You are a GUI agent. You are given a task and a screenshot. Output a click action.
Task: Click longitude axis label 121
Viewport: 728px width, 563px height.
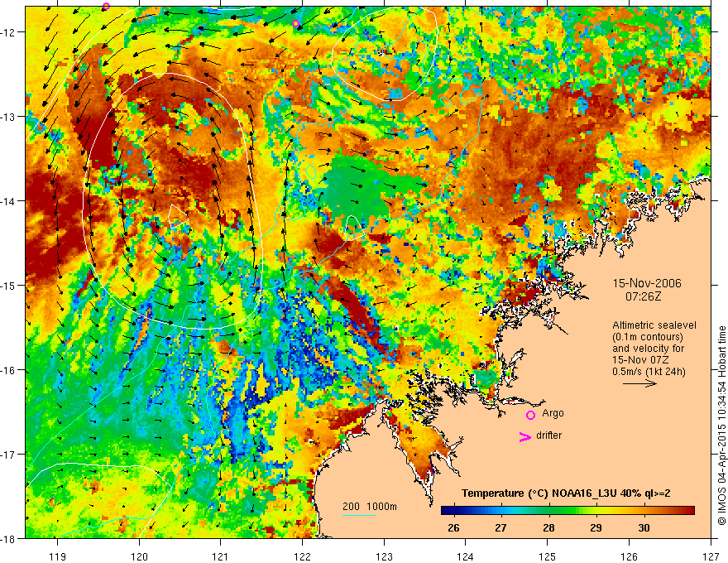click(221, 556)
